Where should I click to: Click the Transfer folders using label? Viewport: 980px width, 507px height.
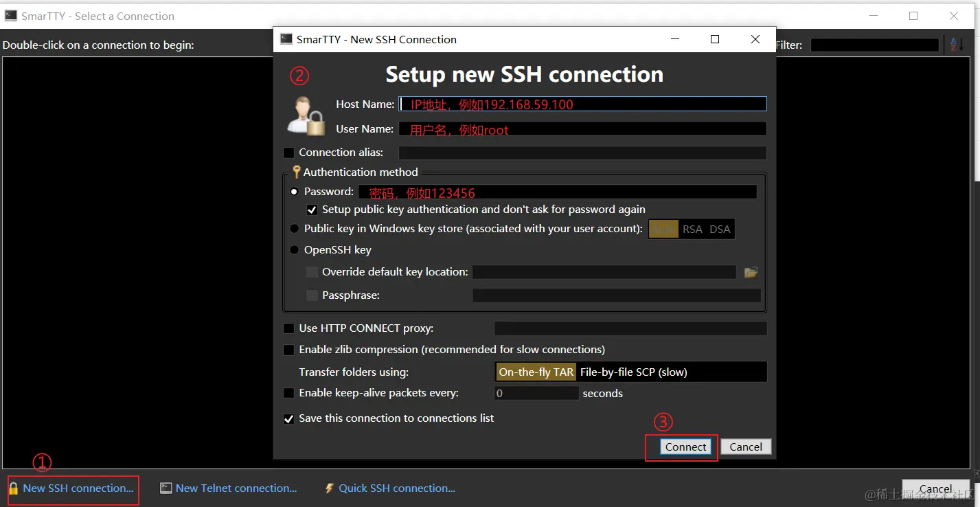coord(354,372)
